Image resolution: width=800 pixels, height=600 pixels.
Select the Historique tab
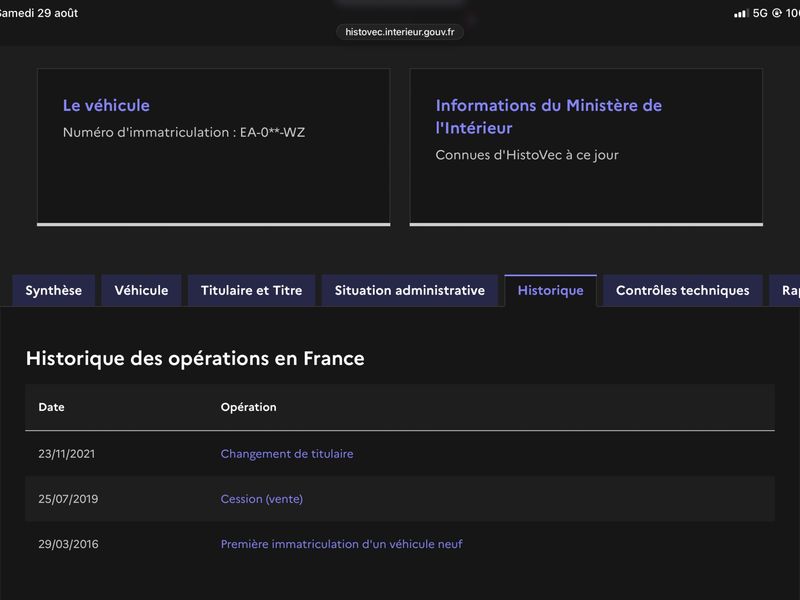click(x=551, y=290)
